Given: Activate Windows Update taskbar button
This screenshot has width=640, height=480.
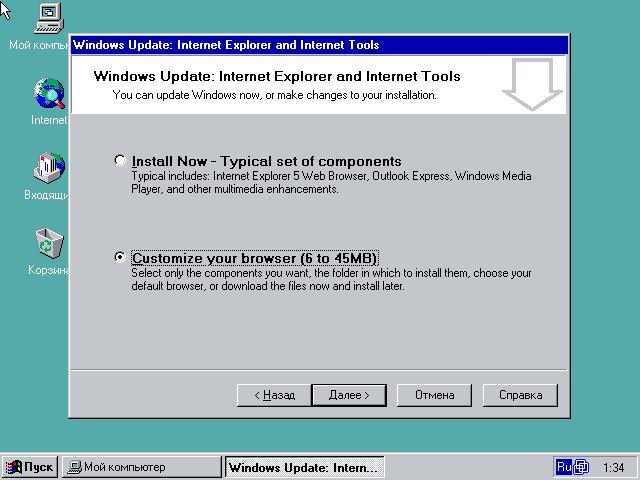Looking at the screenshot, I should click(304, 467).
